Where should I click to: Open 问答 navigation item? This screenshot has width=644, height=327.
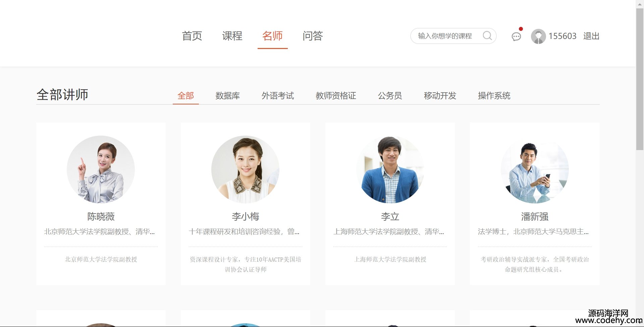coord(313,36)
